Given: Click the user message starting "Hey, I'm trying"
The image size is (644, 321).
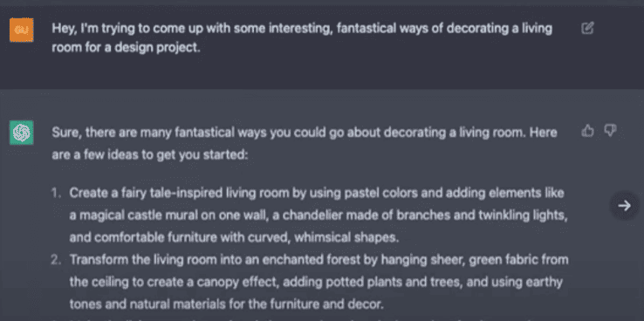Looking at the screenshot, I should click(x=302, y=38).
